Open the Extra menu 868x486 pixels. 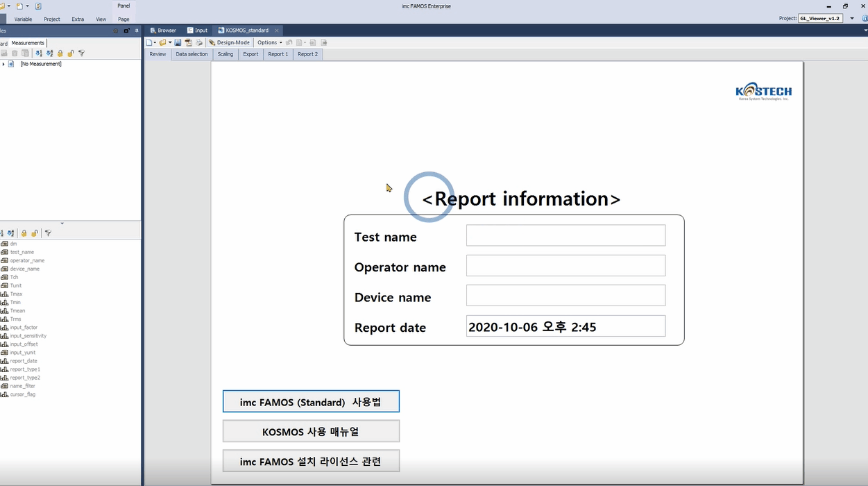pos(78,19)
